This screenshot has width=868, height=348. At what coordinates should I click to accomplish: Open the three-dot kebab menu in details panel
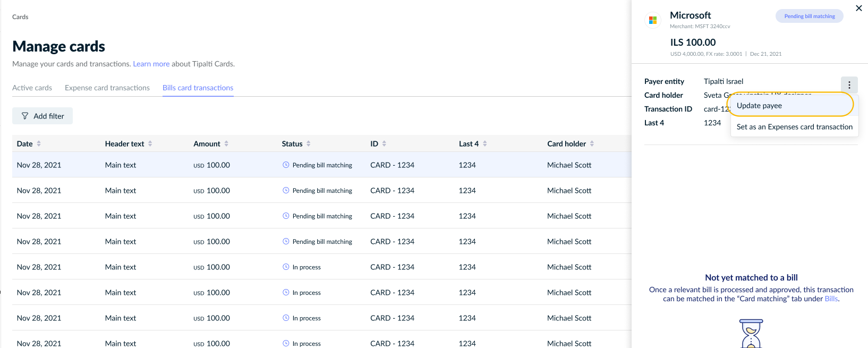(x=849, y=85)
